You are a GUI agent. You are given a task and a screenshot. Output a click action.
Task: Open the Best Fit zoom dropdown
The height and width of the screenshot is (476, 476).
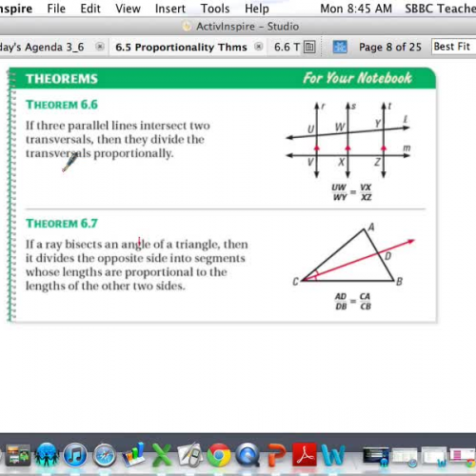click(453, 47)
